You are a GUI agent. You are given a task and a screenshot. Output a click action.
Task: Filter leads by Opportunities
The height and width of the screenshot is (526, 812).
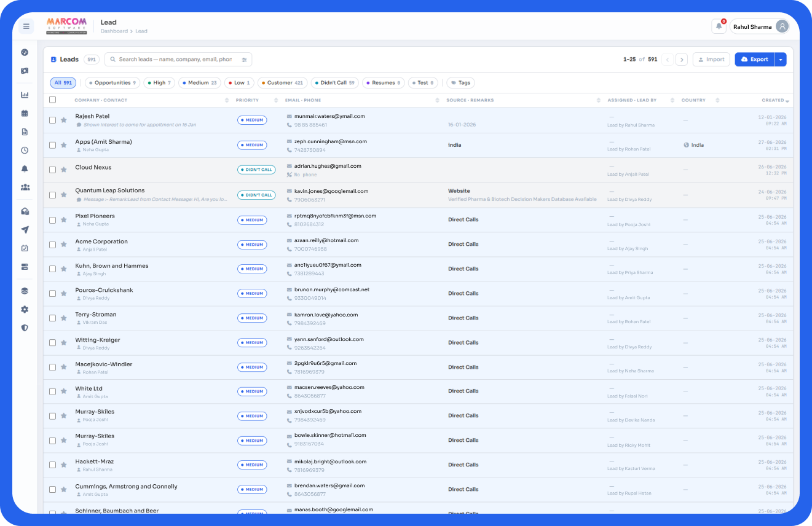[x=112, y=83]
